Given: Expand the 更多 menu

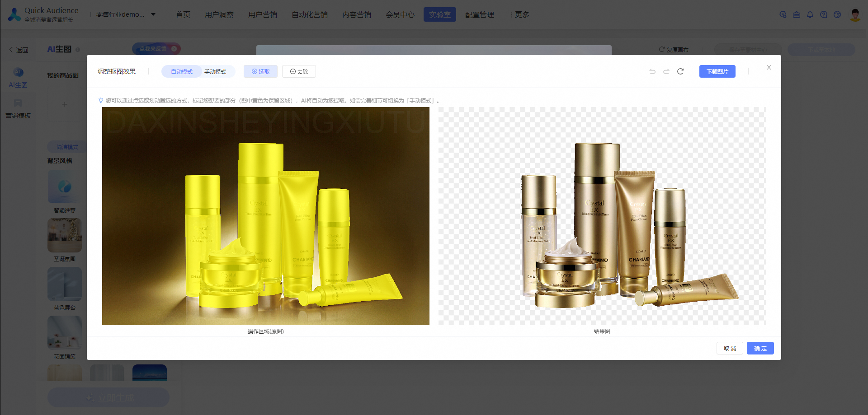Looking at the screenshot, I should (x=520, y=14).
